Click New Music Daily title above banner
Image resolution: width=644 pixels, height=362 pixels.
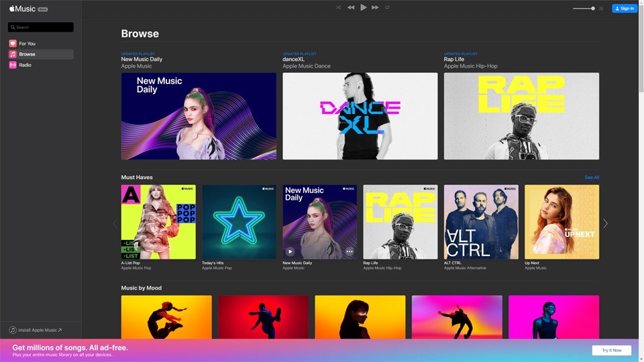142,59
